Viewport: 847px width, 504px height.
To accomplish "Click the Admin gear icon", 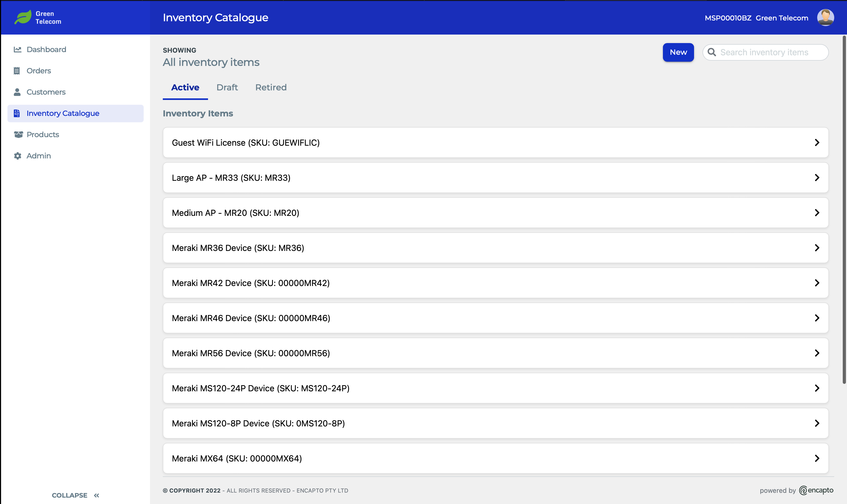I will pos(17,156).
